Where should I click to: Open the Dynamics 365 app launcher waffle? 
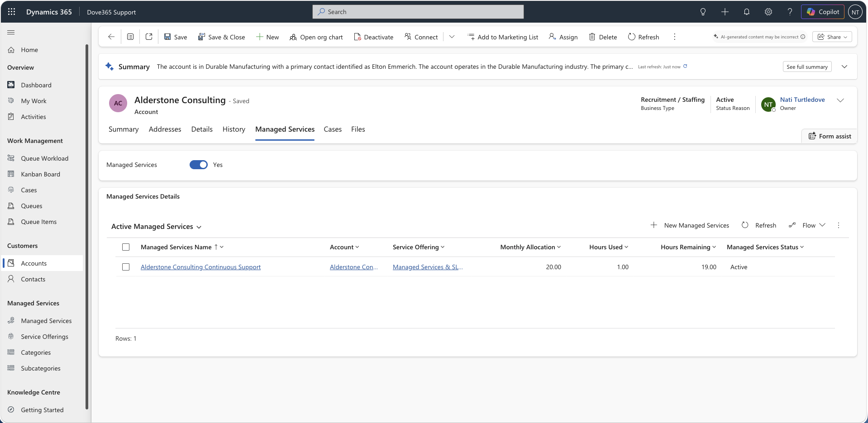[x=12, y=12]
